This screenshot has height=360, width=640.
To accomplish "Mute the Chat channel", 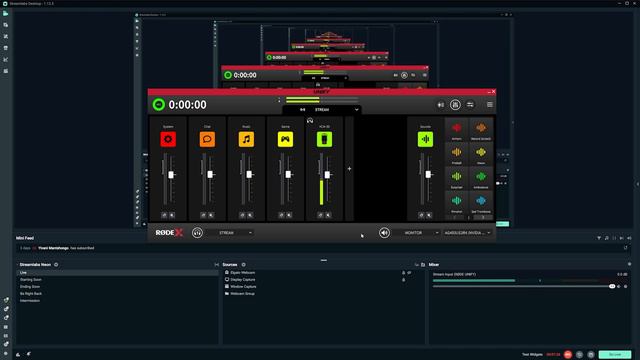I will tap(211, 215).
